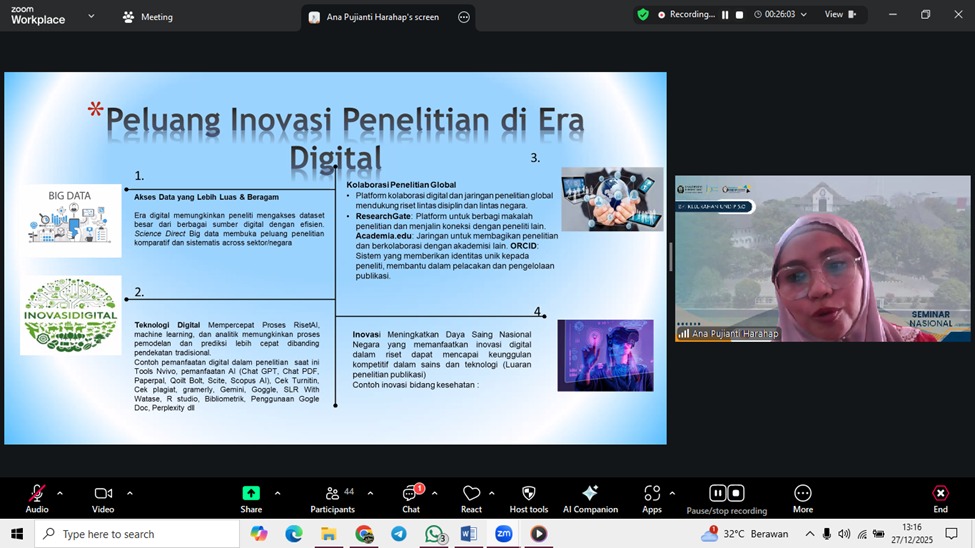Expand audio options chevron

[x=60, y=493]
